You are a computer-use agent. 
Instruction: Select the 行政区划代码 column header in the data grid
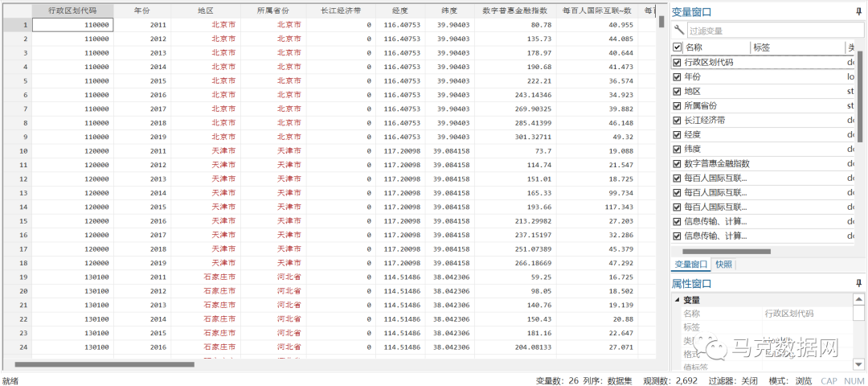tap(72, 11)
